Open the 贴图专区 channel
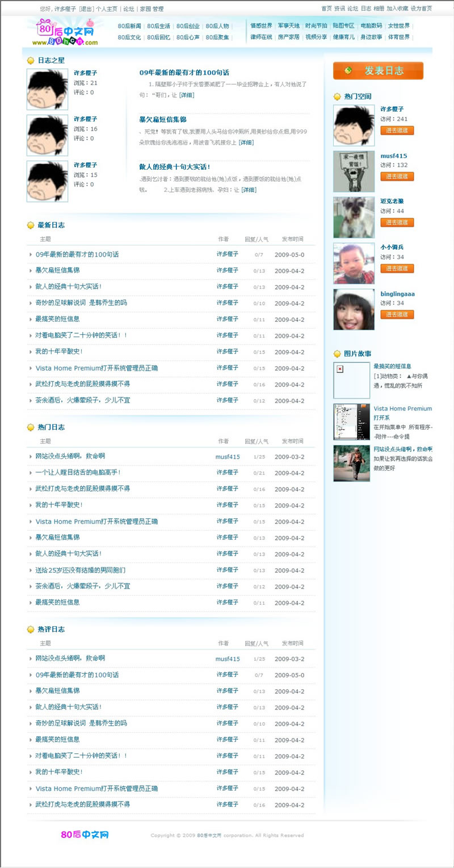Image resolution: width=454 pixels, height=868 pixels. coord(343,26)
